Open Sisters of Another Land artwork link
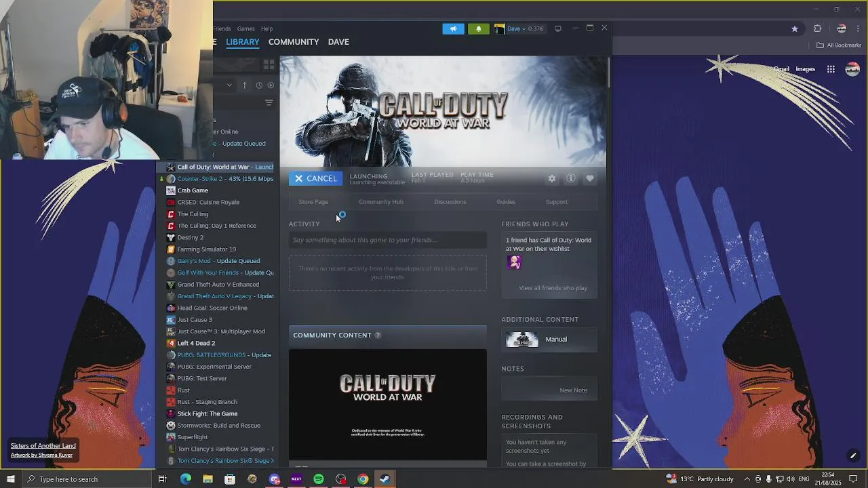This screenshot has width=868, height=488. [43, 446]
